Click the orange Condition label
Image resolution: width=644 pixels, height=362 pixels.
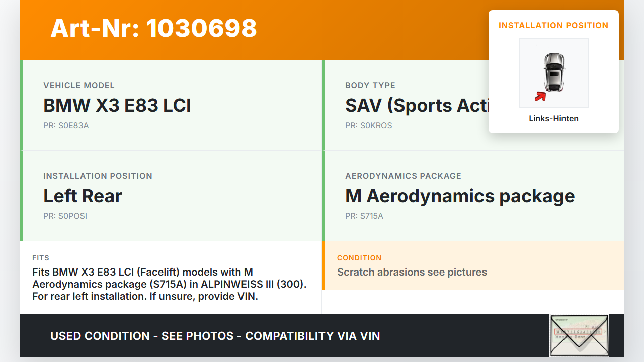[x=359, y=258]
